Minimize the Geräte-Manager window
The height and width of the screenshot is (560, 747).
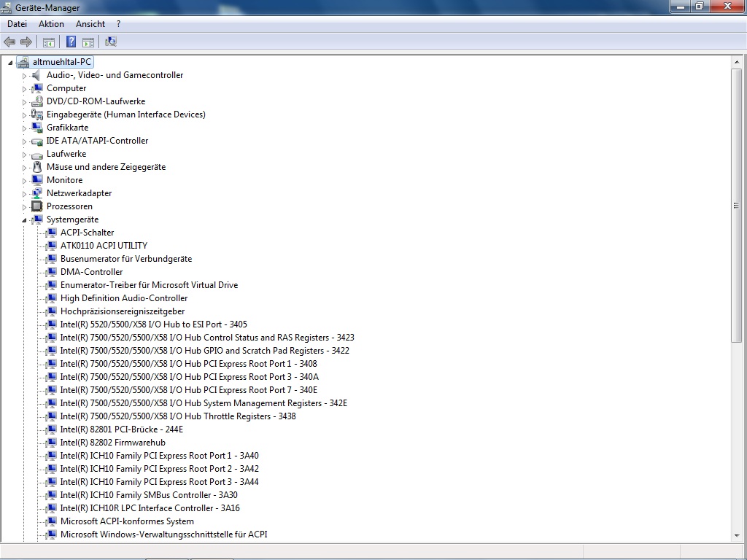(681, 6)
